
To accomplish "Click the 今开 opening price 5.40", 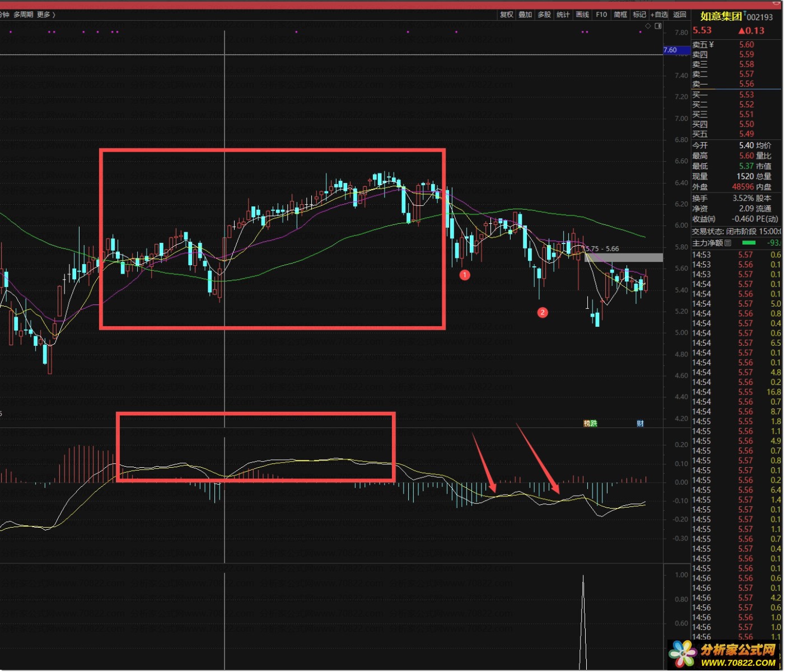I will (x=746, y=145).
